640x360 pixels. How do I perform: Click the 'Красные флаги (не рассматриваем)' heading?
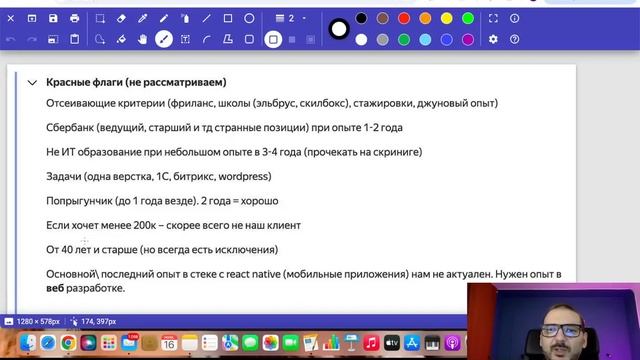(x=136, y=82)
